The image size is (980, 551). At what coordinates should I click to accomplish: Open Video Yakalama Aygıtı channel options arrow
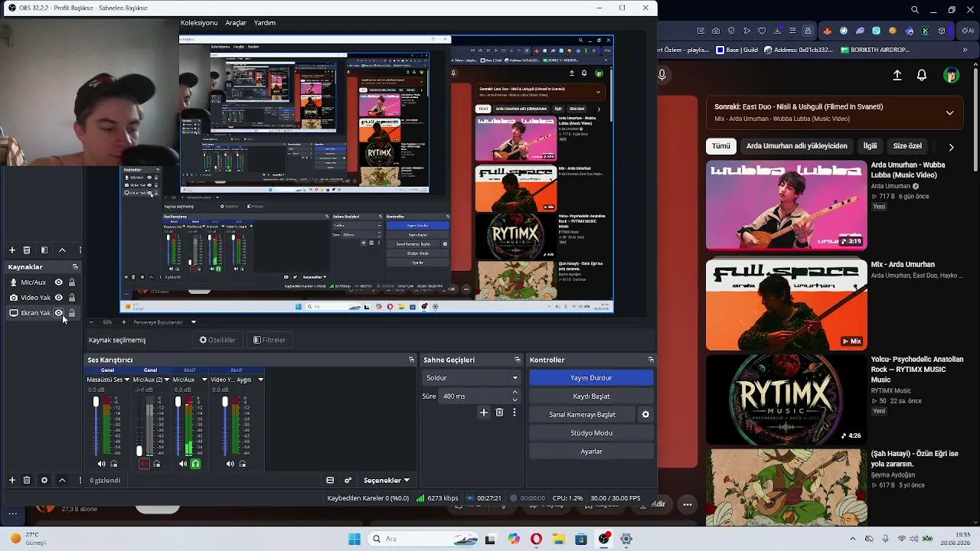coord(260,380)
